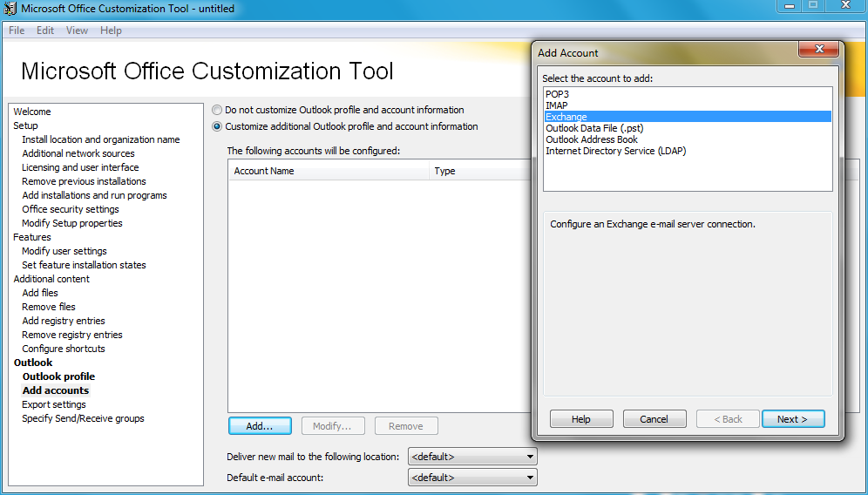
Task: Open 'Licensing and user interface' page
Action: tap(80, 167)
